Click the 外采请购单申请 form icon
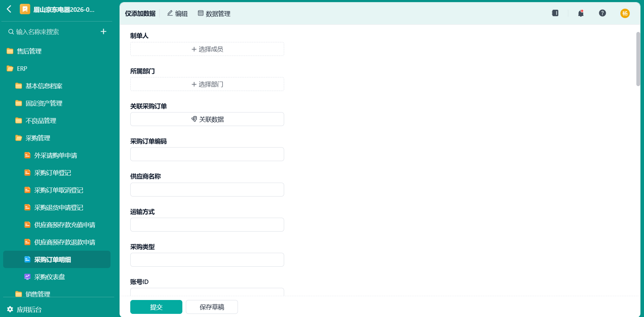The image size is (644, 317). [x=27, y=155]
